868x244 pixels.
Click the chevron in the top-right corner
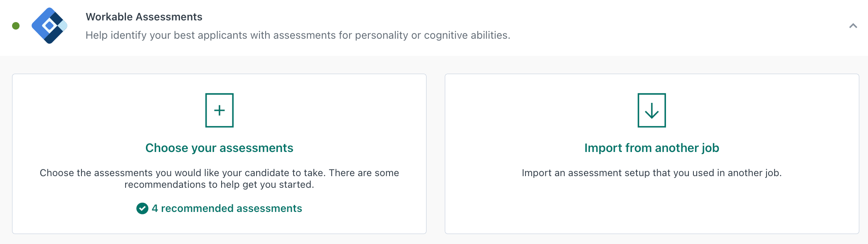coord(853,26)
